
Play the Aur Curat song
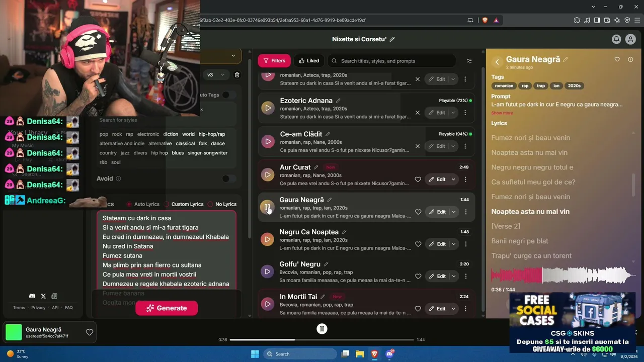(268, 174)
